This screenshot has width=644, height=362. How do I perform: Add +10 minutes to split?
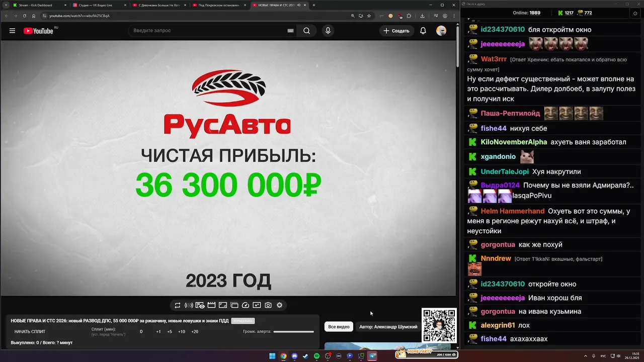click(182, 332)
